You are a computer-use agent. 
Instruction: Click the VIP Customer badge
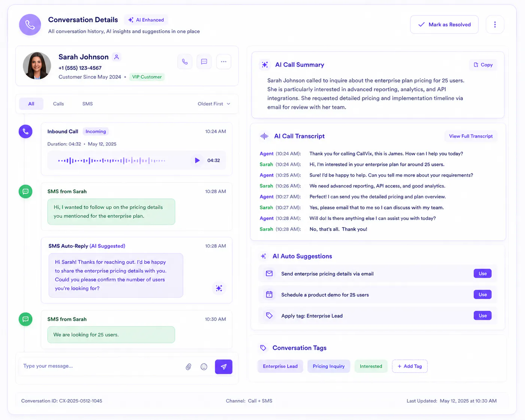(147, 77)
